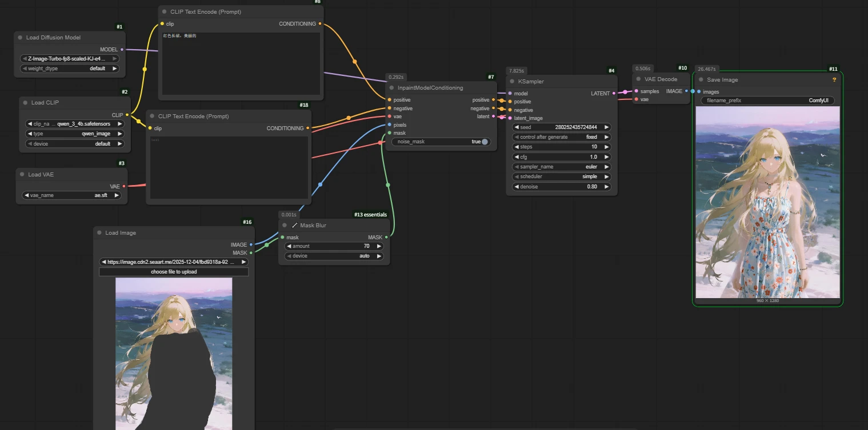Open the weight_dtype dropdown
The height and width of the screenshot is (430, 868).
(x=69, y=69)
